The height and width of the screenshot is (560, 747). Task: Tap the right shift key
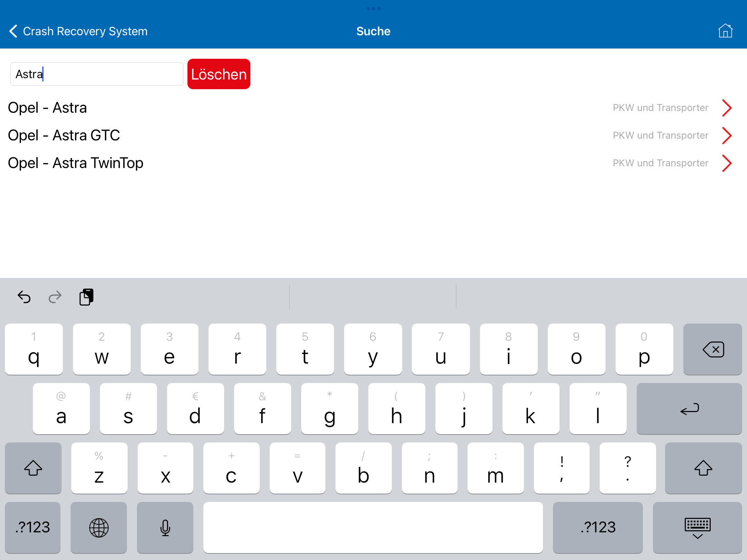point(703,468)
